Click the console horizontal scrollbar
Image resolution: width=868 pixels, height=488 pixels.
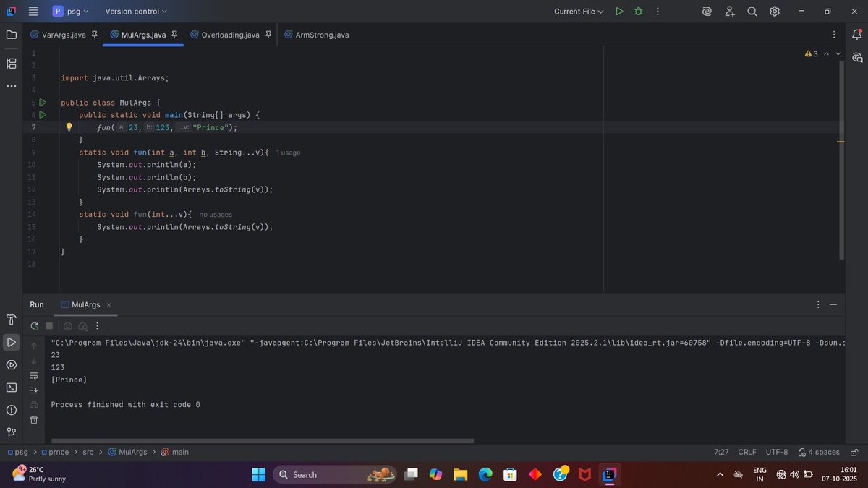263,440
